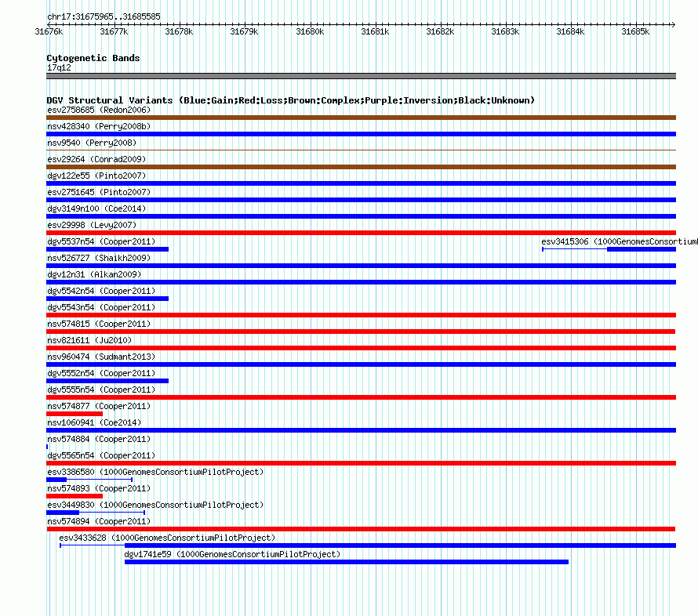Click the chr17:31675965..31685585 coordinate label
This screenshot has width=698, height=616.
[x=104, y=17]
